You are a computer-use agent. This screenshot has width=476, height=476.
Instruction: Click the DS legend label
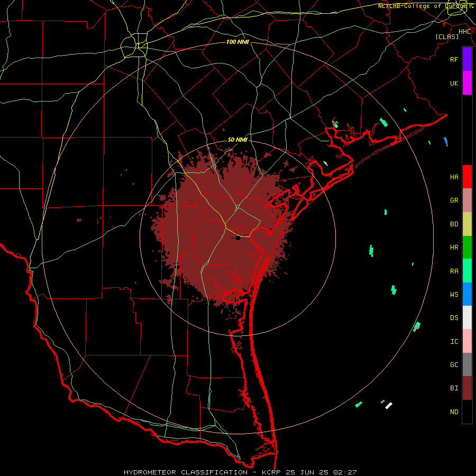[454, 318]
